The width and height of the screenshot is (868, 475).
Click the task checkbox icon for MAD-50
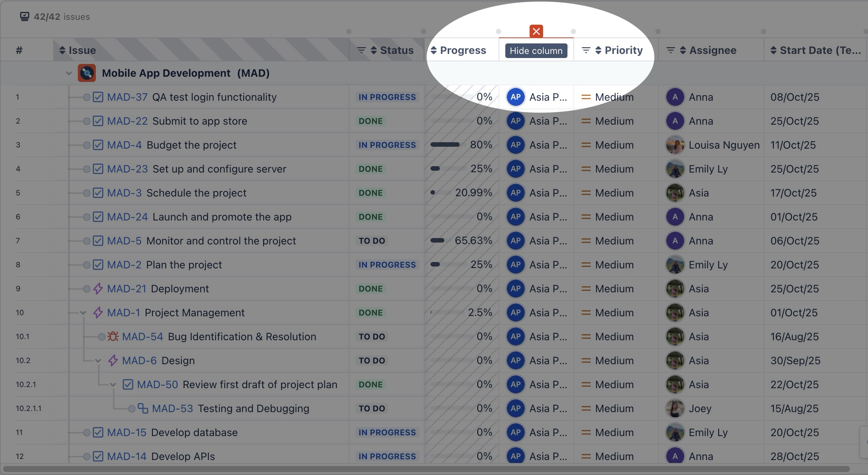[128, 384]
